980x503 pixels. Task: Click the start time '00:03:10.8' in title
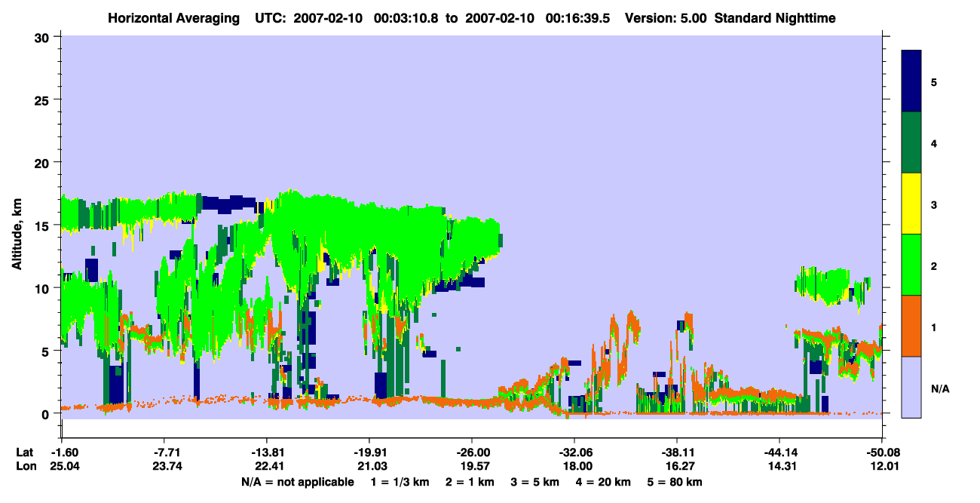point(409,17)
